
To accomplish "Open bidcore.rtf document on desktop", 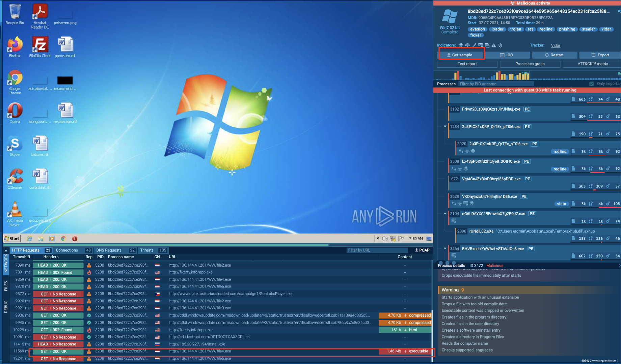I will point(40,146).
